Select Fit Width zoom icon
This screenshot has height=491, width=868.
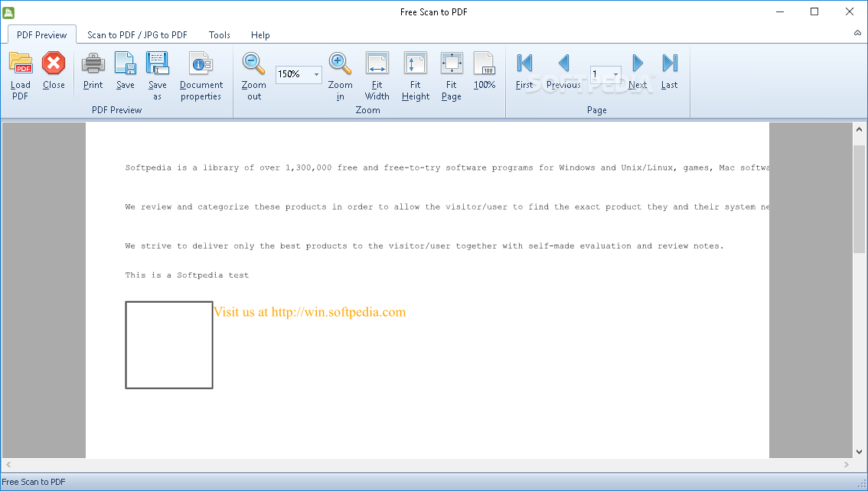click(x=377, y=63)
